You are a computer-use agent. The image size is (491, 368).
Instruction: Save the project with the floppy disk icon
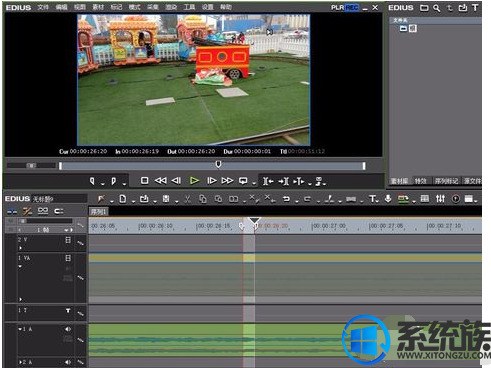(x=166, y=199)
